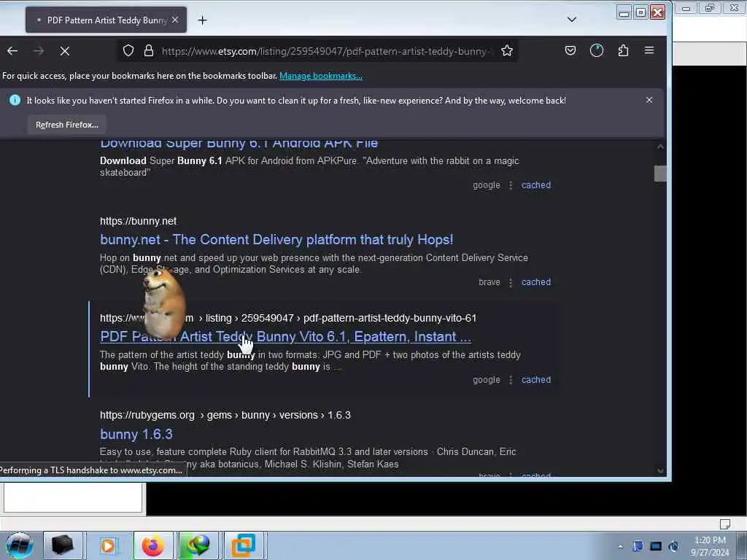747x560 pixels.
Task: Open the clock showing 1:20 PM
Action: click(710, 546)
